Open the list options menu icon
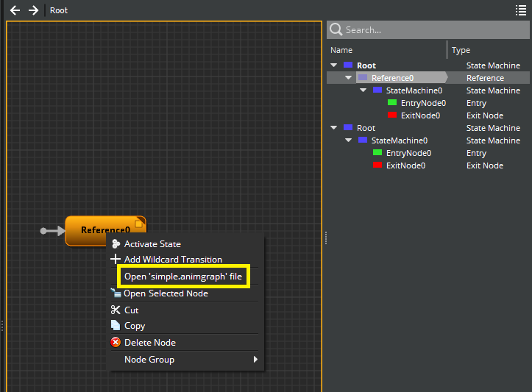This screenshot has width=532, height=392. [x=521, y=10]
